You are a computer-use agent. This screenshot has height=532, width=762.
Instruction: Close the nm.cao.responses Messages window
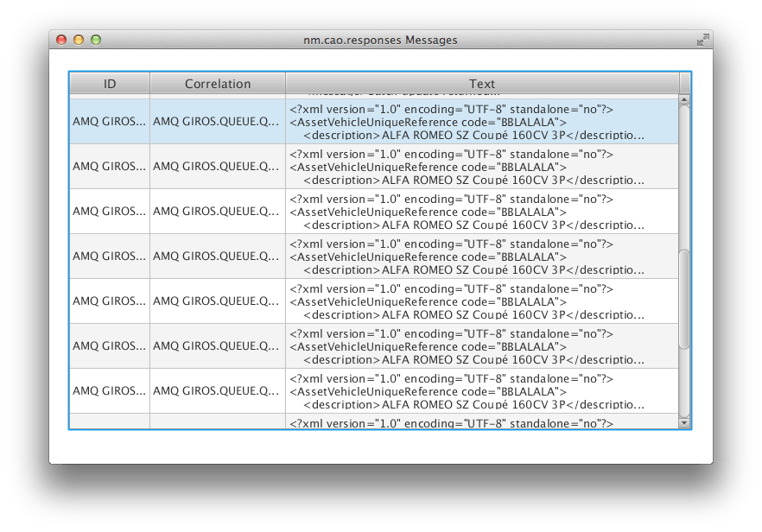(x=61, y=40)
